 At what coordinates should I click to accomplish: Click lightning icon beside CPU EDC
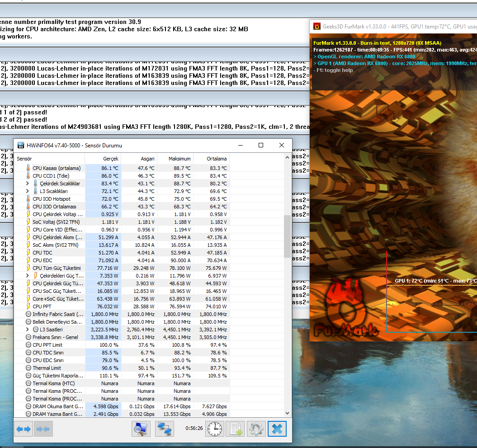[28, 260]
